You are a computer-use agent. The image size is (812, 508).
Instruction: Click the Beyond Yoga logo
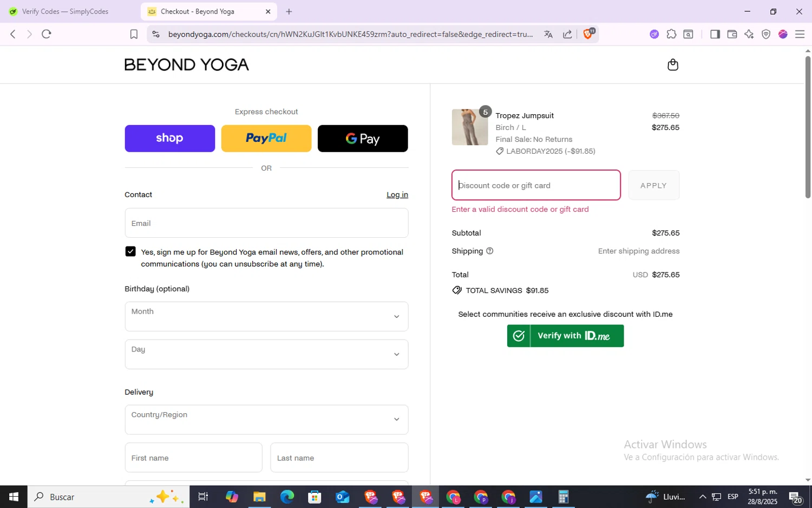tap(187, 64)
